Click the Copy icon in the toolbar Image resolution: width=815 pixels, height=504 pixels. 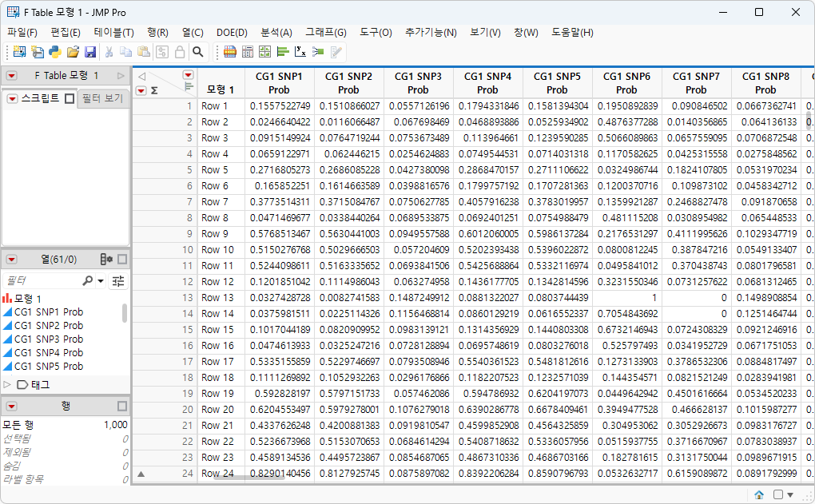coord(125,51)
